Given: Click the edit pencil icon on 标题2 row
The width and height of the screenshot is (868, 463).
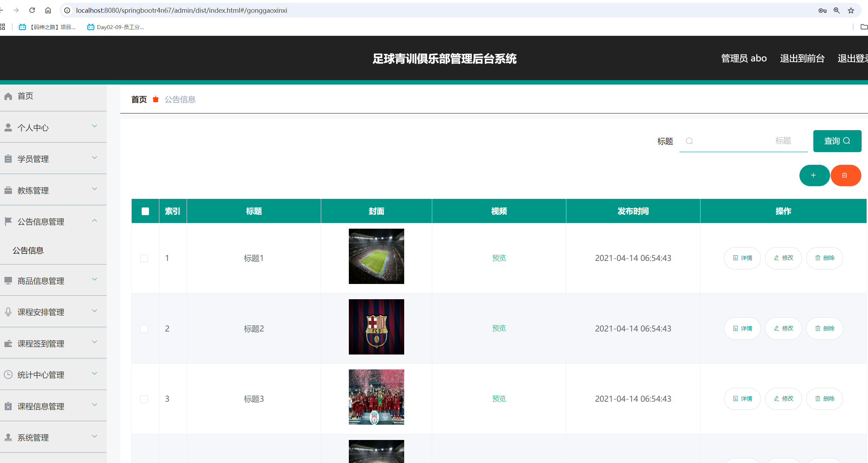Looking at the screenshot, I should point(776,328).
